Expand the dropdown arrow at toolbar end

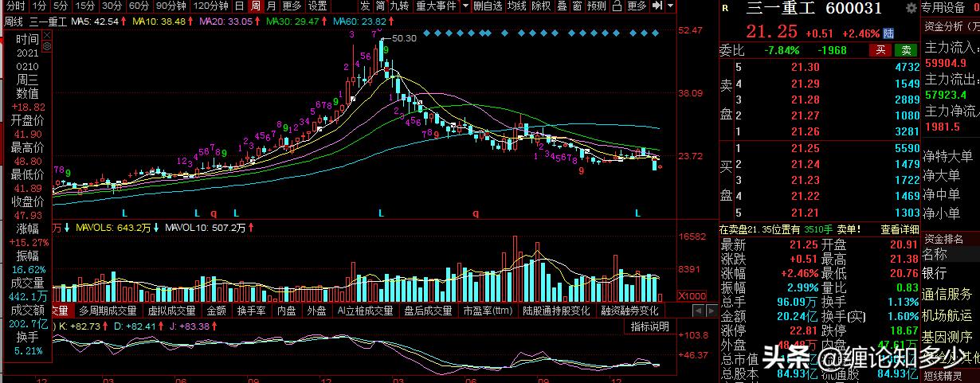pyautogui.click(x=672, y=6)
